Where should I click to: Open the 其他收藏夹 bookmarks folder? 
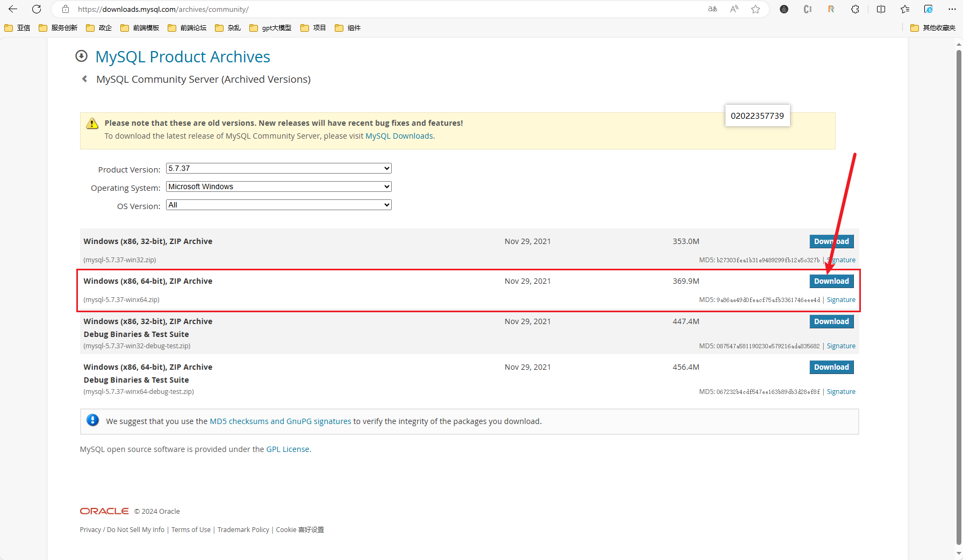pos(933,28)
